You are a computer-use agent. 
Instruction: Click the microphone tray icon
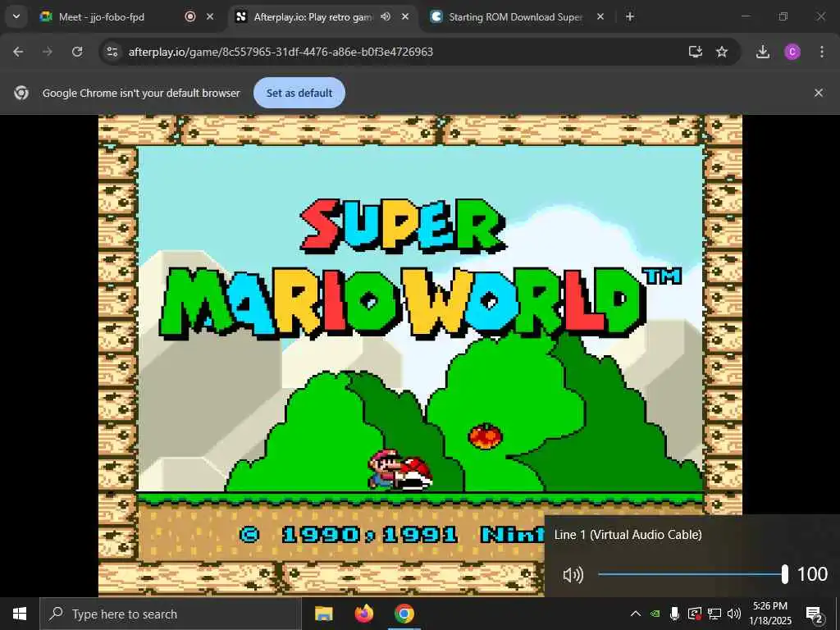(675, 614)
